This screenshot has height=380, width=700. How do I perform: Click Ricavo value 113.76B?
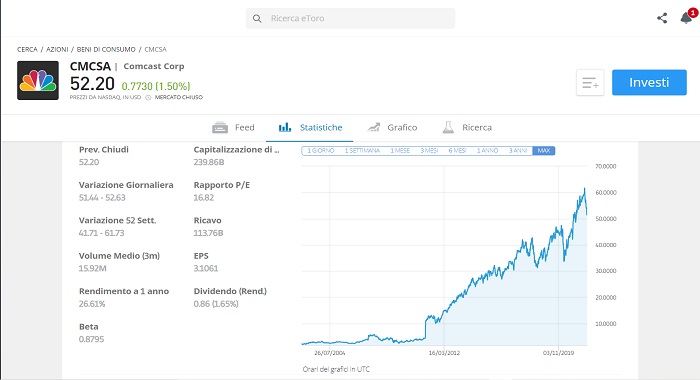(208, 233)
